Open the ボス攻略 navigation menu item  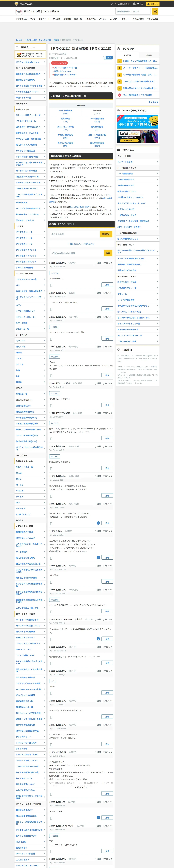pyautogui.click(x=56, y=19)
